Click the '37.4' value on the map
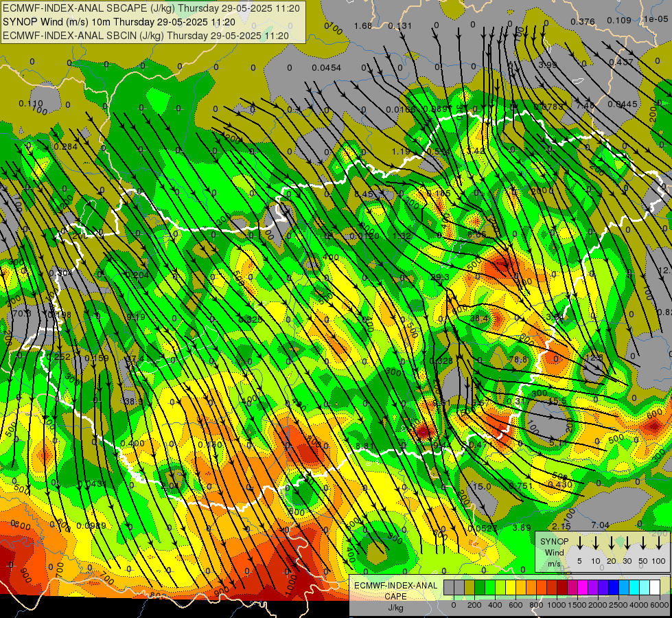Viewport: 672px width, 618px height. (x=135, y=358)
